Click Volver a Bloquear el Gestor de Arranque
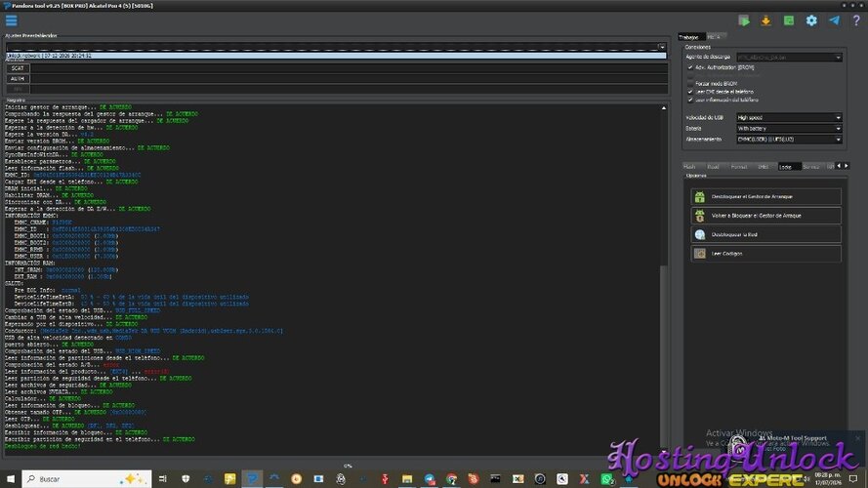Screen dimensions: 868x488 point(766,216)
